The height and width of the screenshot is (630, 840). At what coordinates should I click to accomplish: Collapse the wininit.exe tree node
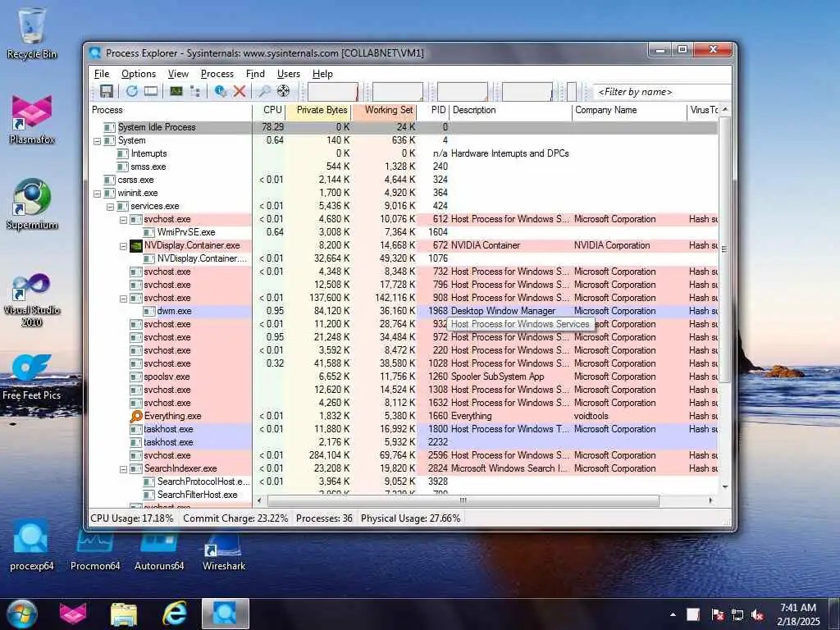point(97,194)
